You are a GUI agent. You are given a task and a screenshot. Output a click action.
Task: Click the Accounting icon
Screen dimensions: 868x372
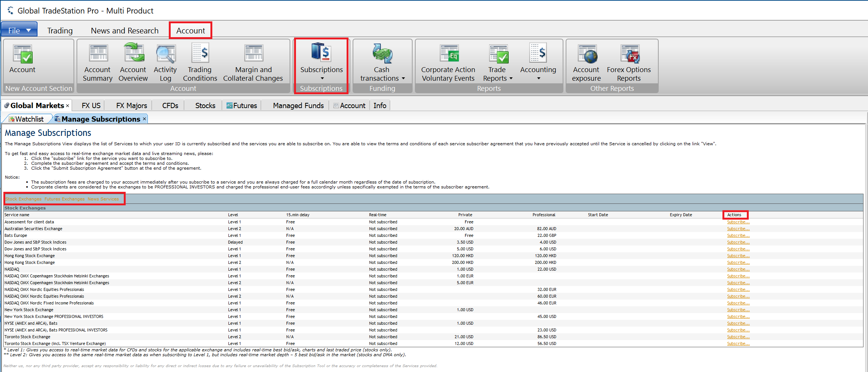coord(538,53)
